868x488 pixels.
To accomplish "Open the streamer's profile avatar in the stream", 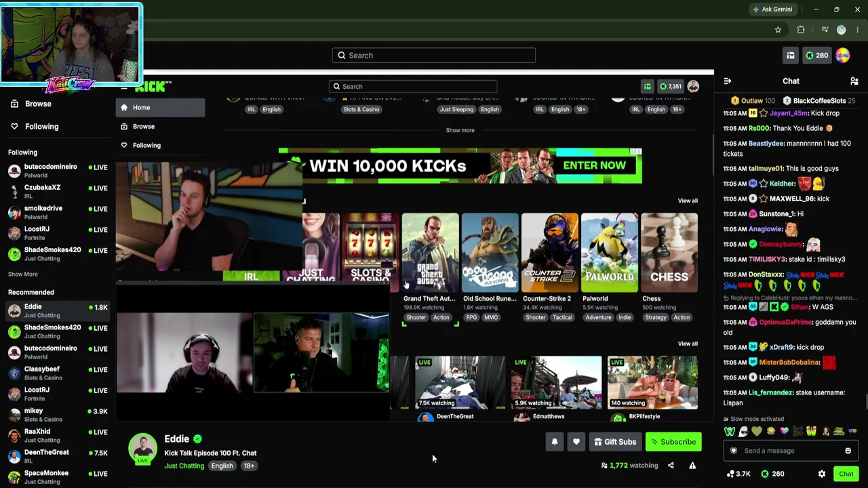I will click(x=693, y=86).
